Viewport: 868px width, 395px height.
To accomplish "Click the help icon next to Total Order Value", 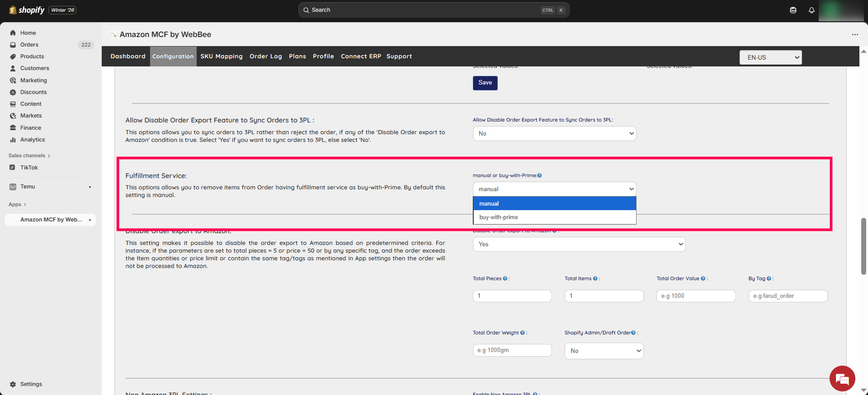I will [x=703, y=278].
